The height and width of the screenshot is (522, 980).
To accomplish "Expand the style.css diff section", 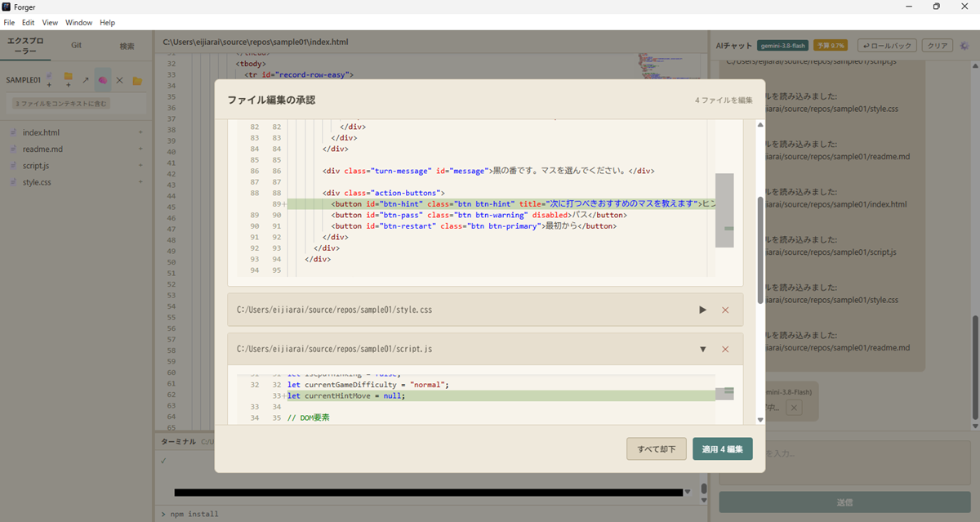I will tap(702, 310).
